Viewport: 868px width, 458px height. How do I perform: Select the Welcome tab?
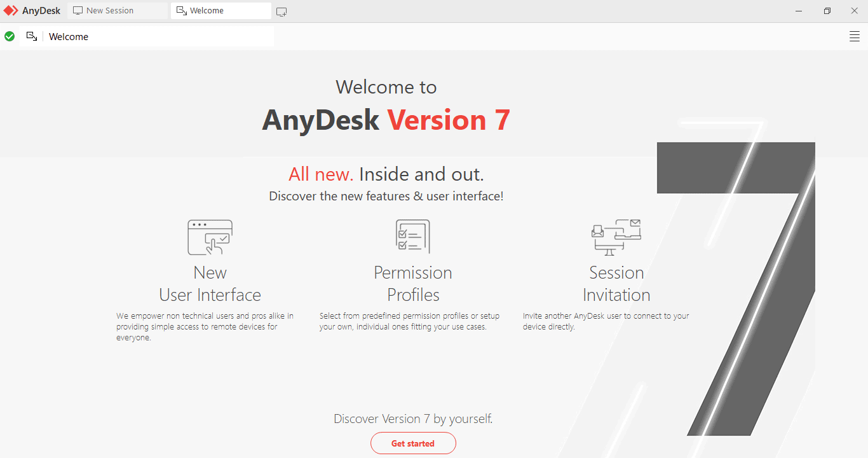221,11
